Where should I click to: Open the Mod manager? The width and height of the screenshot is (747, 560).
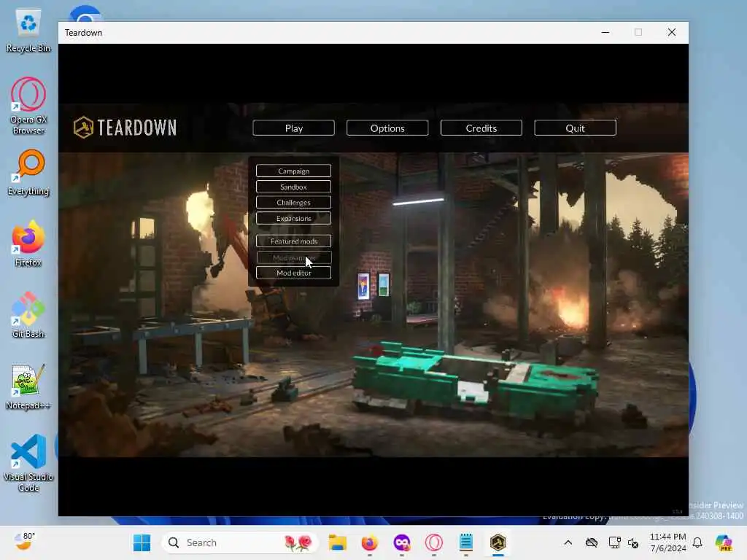pos(293,257)
